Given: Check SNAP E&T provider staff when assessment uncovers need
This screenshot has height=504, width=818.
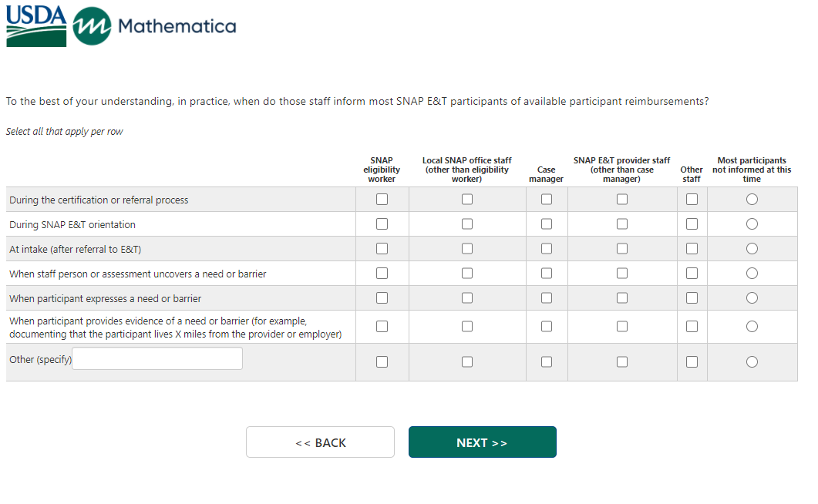Looking at the screenshot, I should (622, 274).
